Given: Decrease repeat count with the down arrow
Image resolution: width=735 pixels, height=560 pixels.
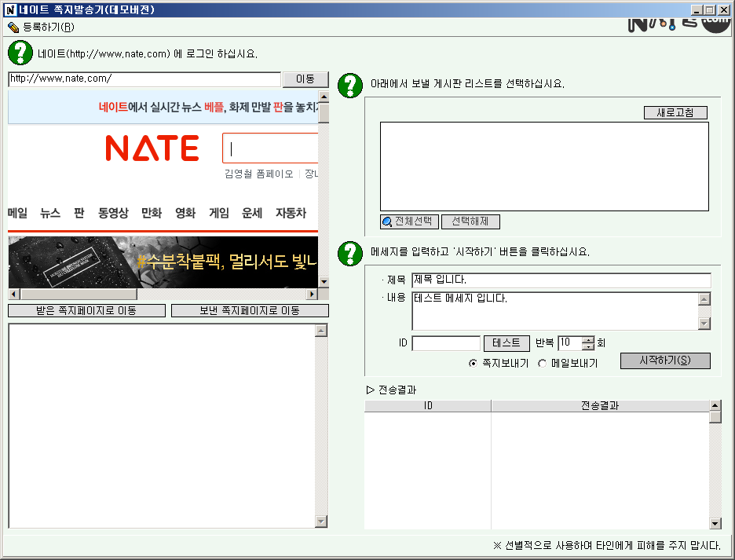Looking at the screenshot, I should pos(588,346).
